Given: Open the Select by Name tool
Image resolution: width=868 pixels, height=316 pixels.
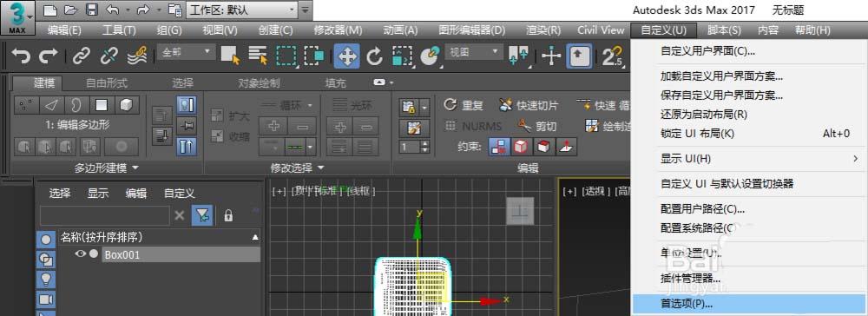Looking at the screenshot, I should (x=258, y=56).
